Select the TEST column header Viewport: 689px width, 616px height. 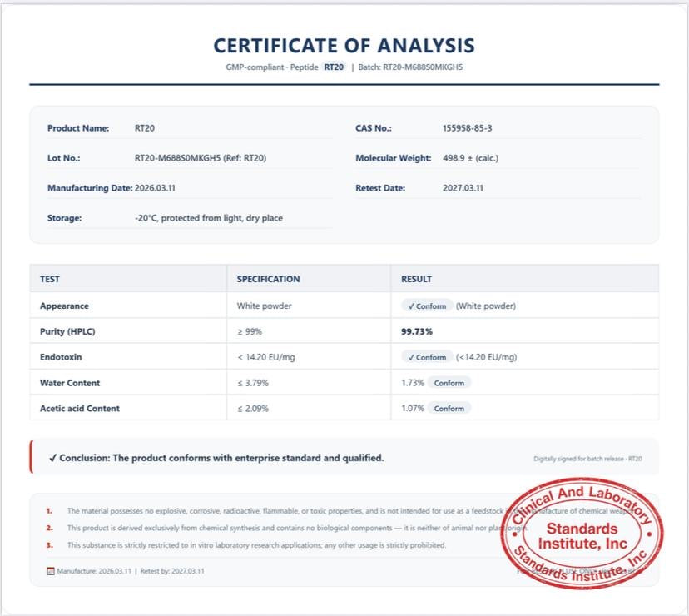pos(50,279)
